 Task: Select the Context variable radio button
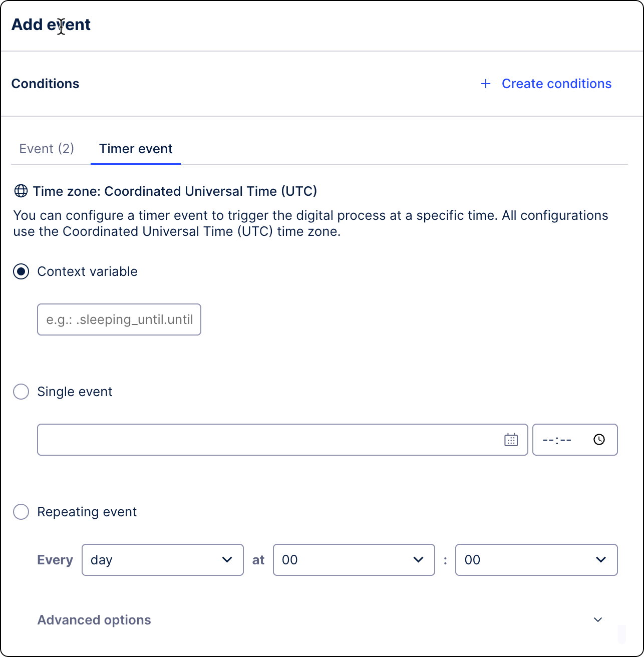tap(21, 271)
